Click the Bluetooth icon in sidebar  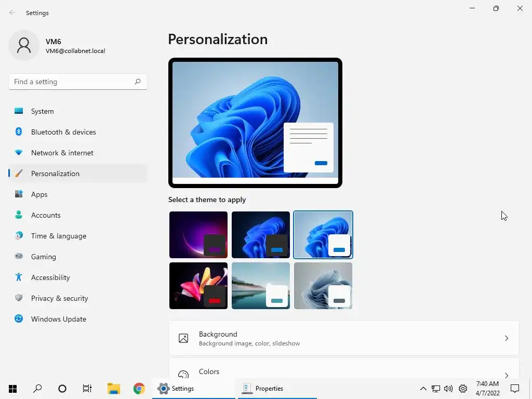tap(19, 131)
